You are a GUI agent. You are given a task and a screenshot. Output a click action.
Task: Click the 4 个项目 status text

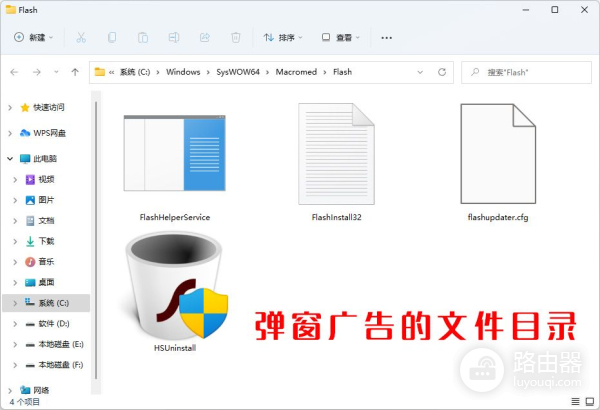24,402
